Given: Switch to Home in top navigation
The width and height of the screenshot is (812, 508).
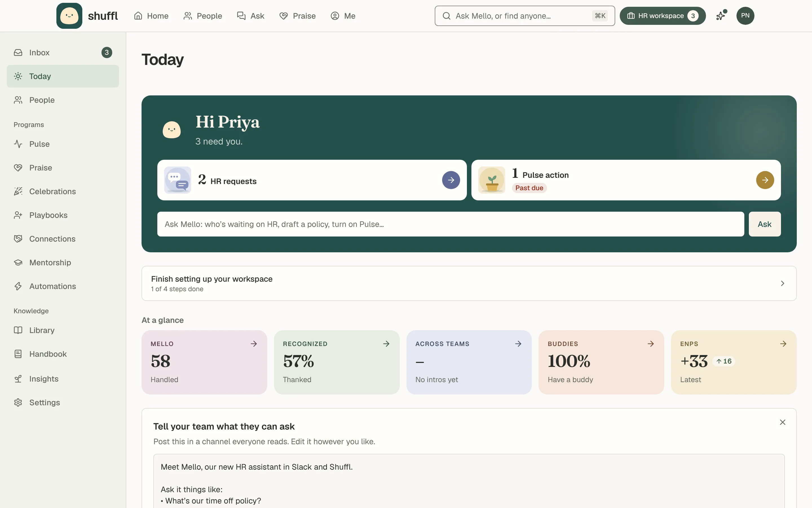Looking at the screenshot, I should click(x=151, y=16).
